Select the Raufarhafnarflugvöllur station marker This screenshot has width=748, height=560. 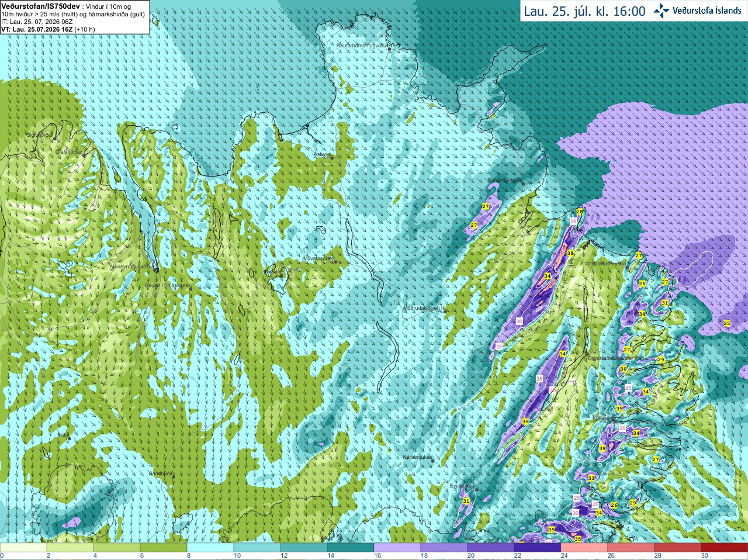click(x=390, y=49)
